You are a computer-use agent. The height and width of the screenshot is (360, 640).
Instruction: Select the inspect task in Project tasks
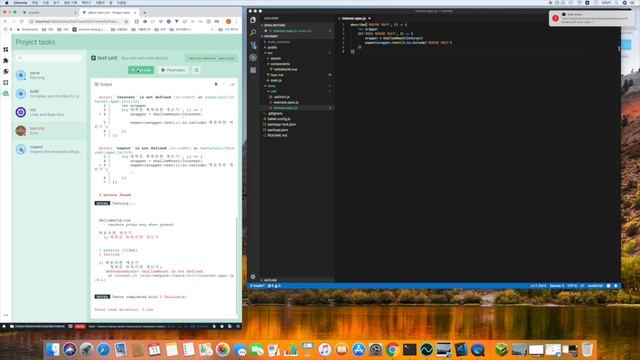click(x=50, y=149)
